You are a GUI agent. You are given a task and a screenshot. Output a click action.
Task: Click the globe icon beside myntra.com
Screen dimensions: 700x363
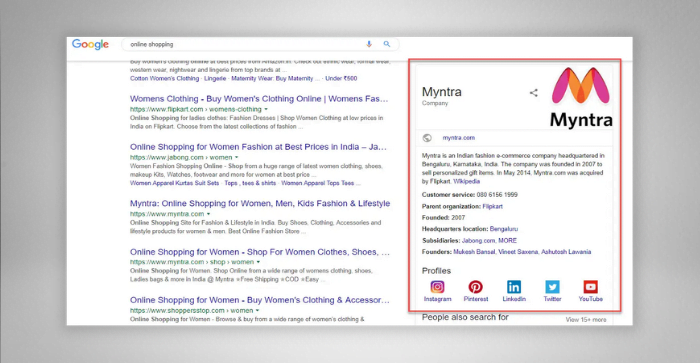click(427, 138)
